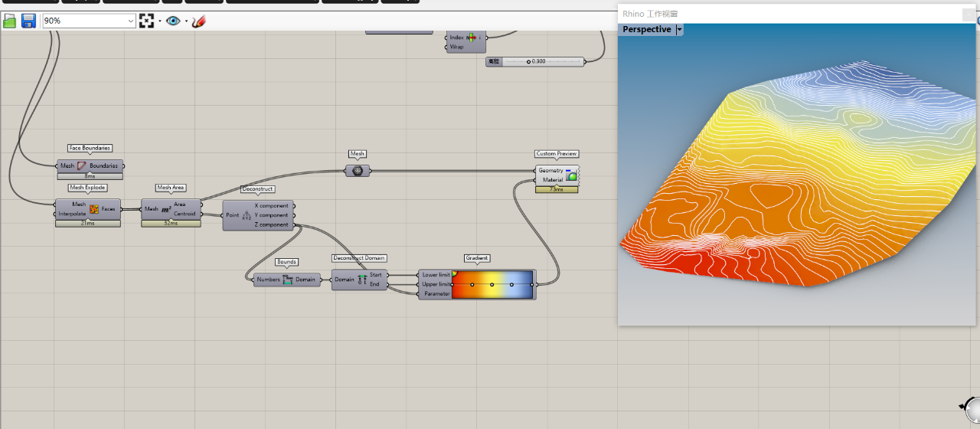The image size is (980, 429).
Task: Expand the Perspective viewport menu arrow
Action: [679, 29]
